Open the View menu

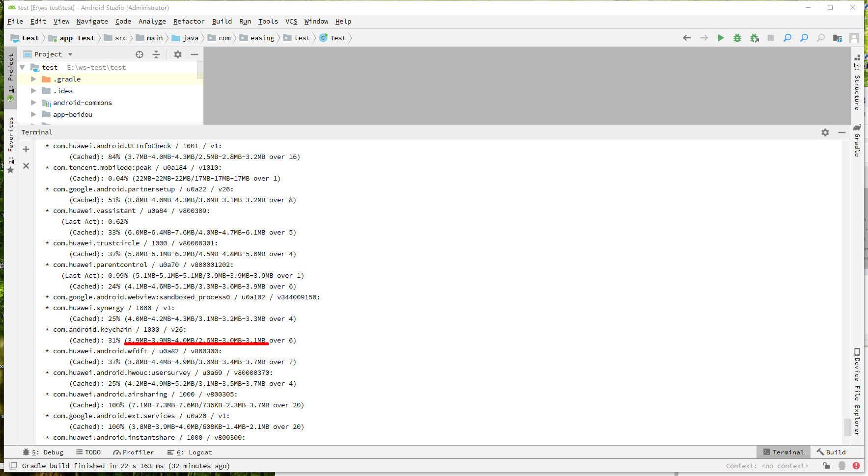(x=61, y=22)
